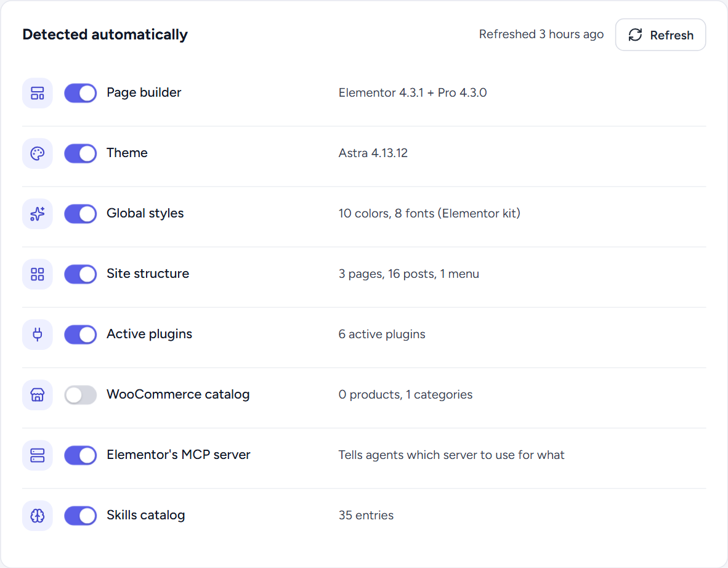Viewport: 728px width, 568px height.
Task: Select the 'Active plugins' label
Action: (149, 334)
